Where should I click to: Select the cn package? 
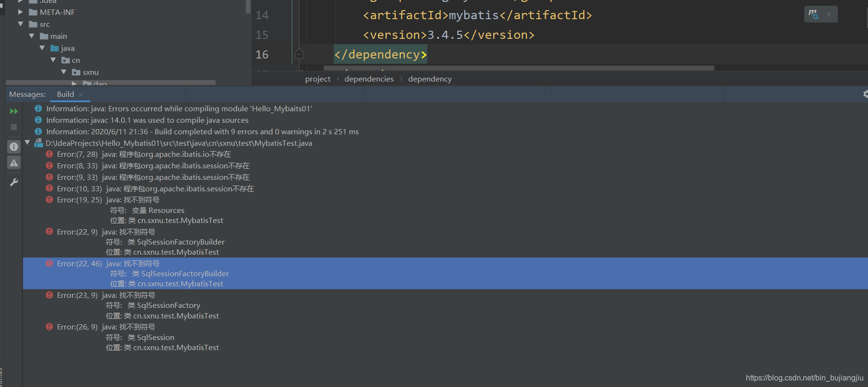click(76, 60)
